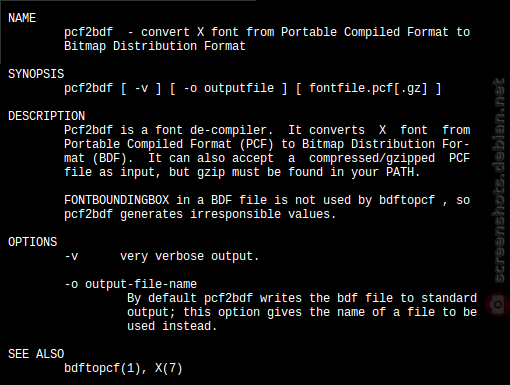
Task: Click the X(7) reference under SEE ALSO
Action: (x=169, y=368)
